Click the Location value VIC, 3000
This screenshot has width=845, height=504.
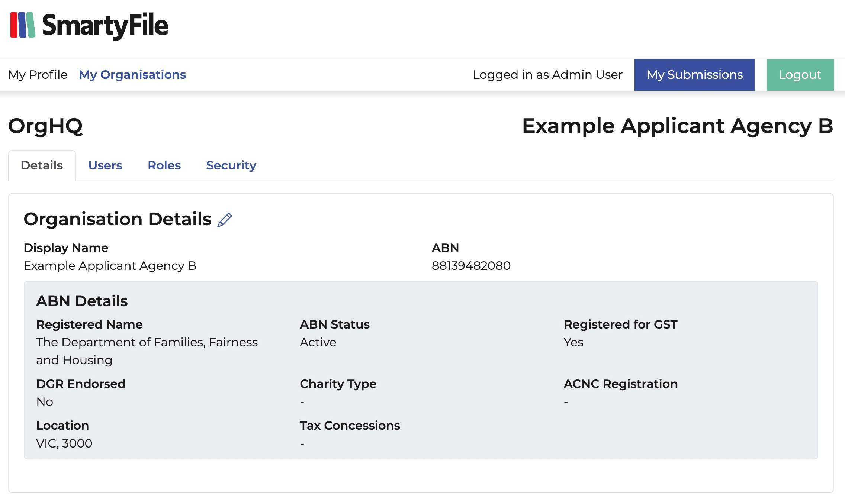tap(64, 443)
